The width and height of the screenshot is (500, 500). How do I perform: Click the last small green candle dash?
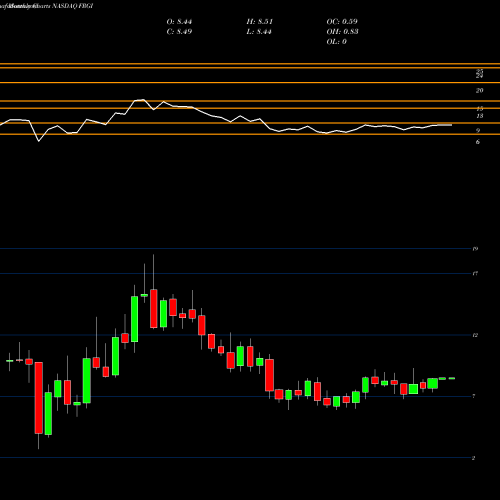(x=452, y=378)
